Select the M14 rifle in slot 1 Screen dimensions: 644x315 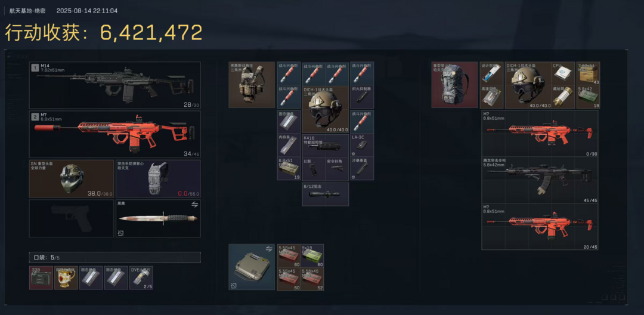tap(114, 85)
